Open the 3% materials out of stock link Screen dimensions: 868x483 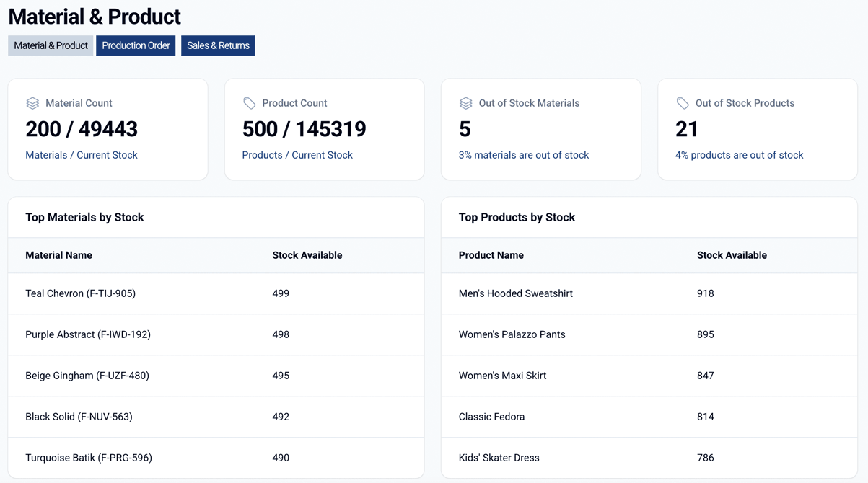click(524, 155)
